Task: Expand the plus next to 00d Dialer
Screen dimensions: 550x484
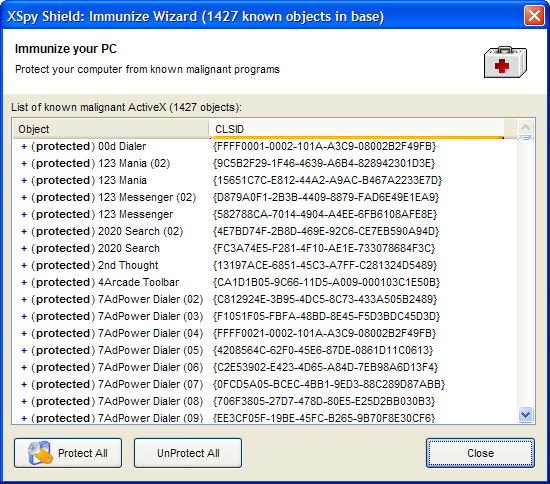Action: point(24,146)
